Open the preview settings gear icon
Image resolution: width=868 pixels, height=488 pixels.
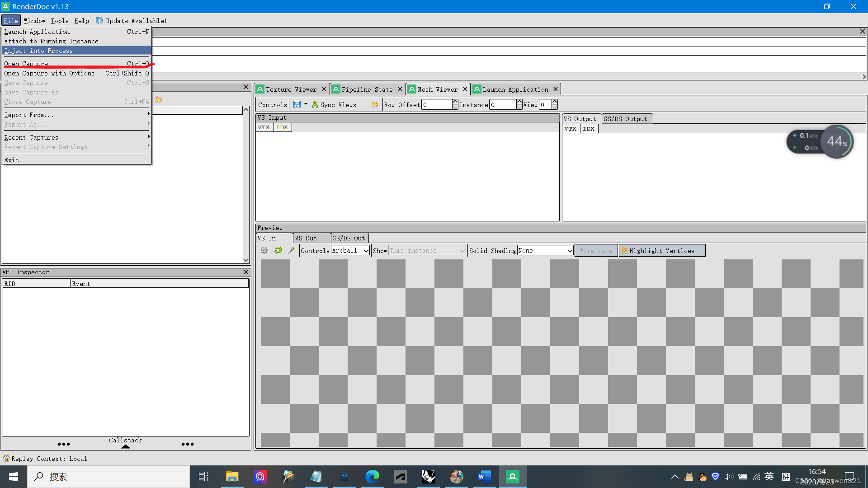point(264,250)
